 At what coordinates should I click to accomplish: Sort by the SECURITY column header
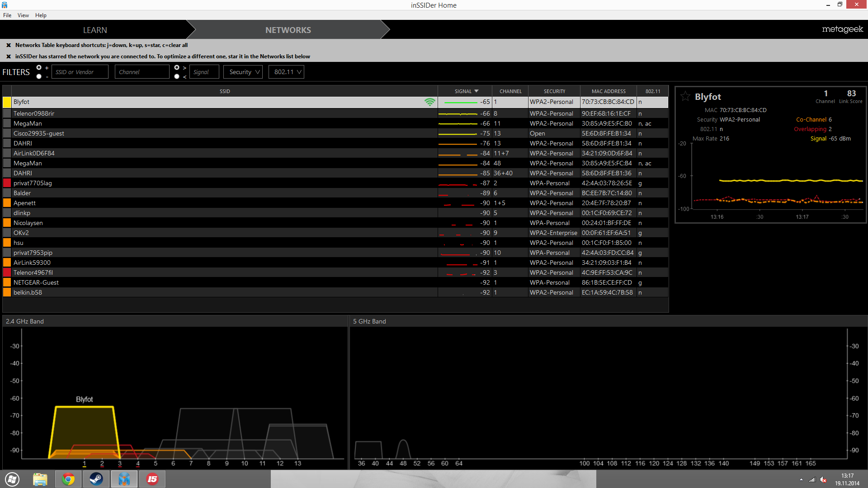[x=554, y=91]
